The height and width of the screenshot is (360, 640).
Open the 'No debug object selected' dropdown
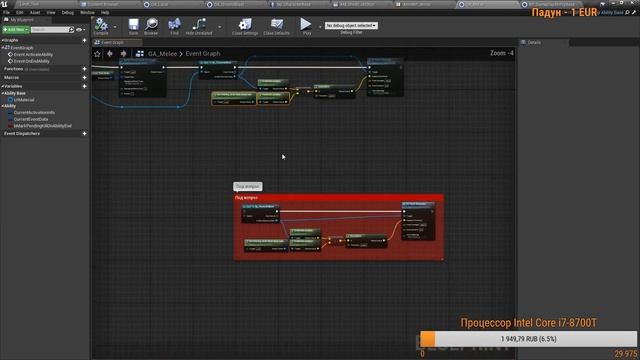(351, 26)
